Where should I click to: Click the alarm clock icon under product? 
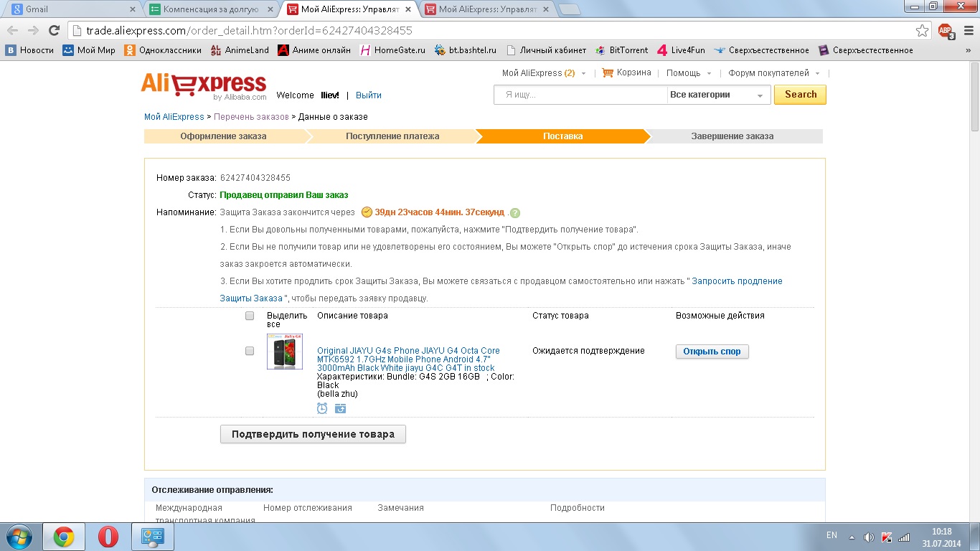tap(322, 408)
